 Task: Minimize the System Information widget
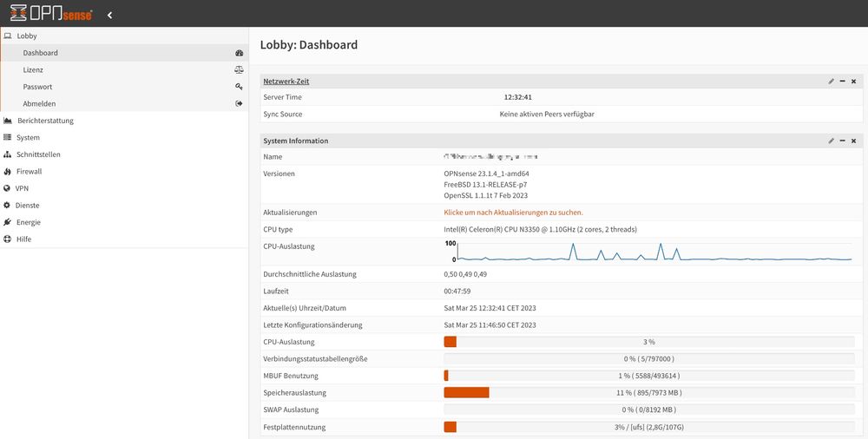coord(843,141)
